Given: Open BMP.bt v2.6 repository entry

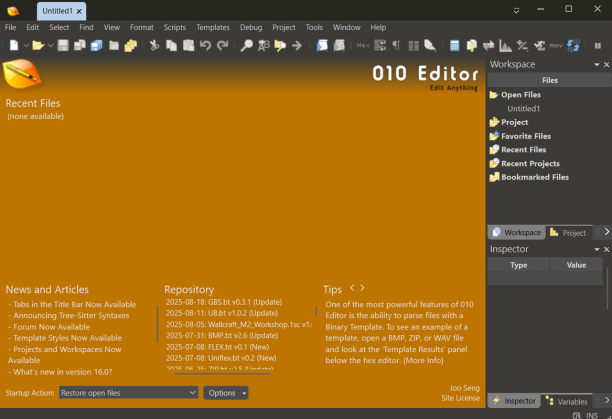Looking at the screenshot, I should (222, 336).
